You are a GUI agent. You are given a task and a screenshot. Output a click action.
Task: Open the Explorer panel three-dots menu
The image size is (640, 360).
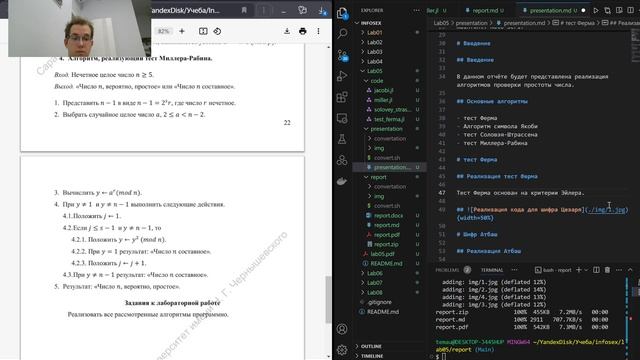[x=416, y=10]
